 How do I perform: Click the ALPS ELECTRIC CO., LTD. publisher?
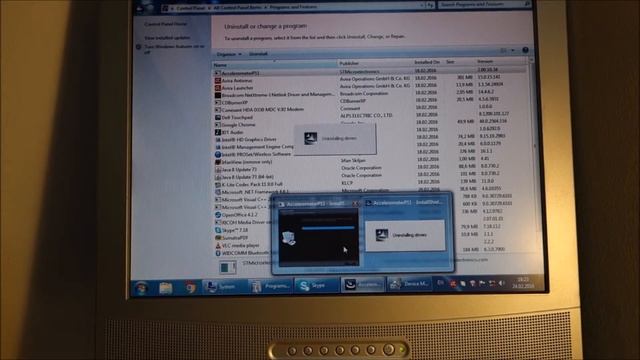pos(366,116)
